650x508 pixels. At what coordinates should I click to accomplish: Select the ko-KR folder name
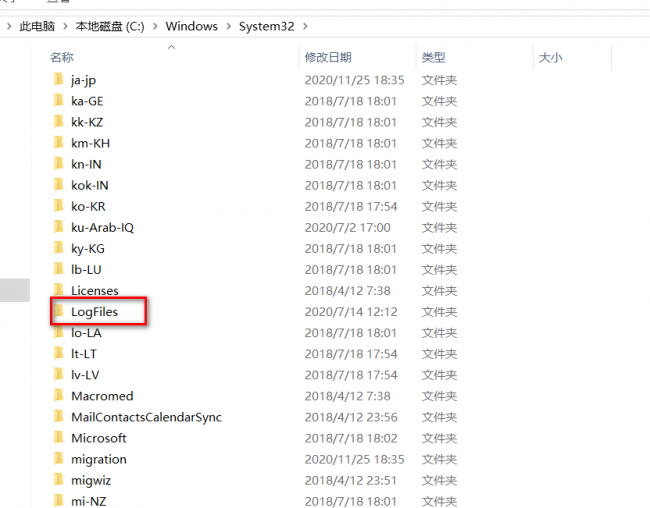[x=88, y=207]
